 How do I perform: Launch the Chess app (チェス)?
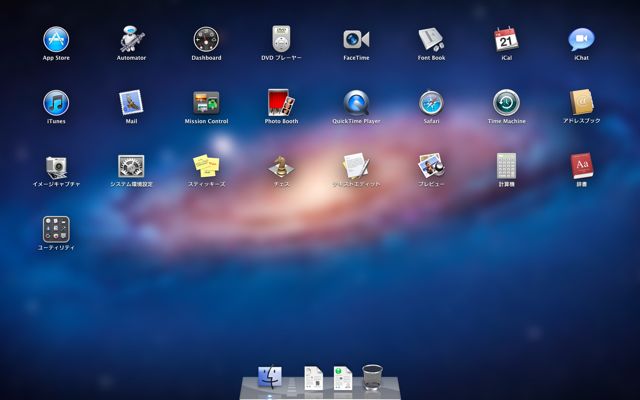281,167
